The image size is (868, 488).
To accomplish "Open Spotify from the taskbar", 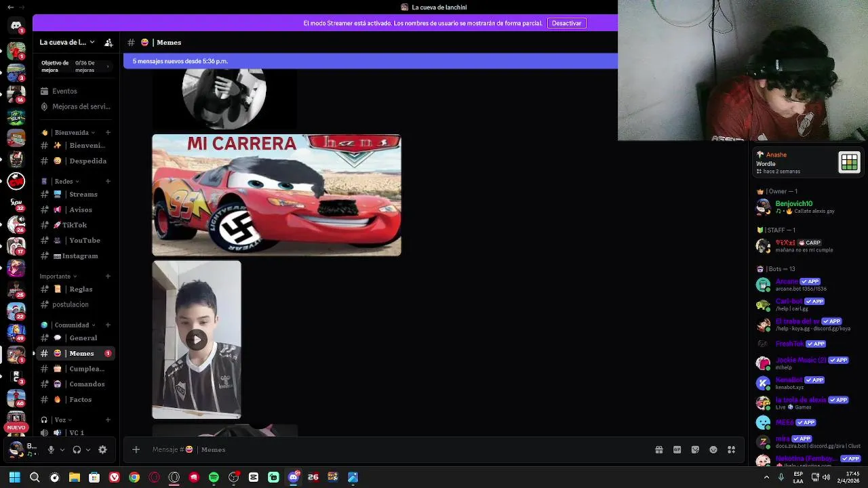I will pyautogui.click(x=214, y=477).
